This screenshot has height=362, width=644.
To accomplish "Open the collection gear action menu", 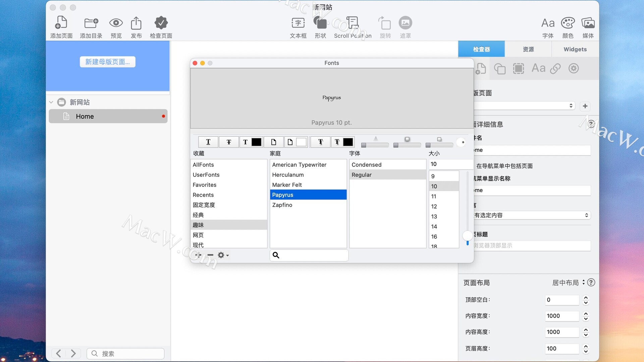I will coord(223,255).
